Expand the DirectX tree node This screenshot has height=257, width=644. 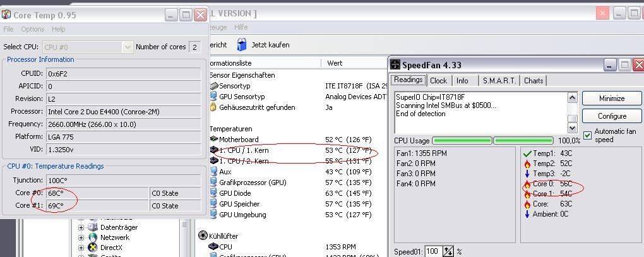pyautogui.click(x=81, y=248)
